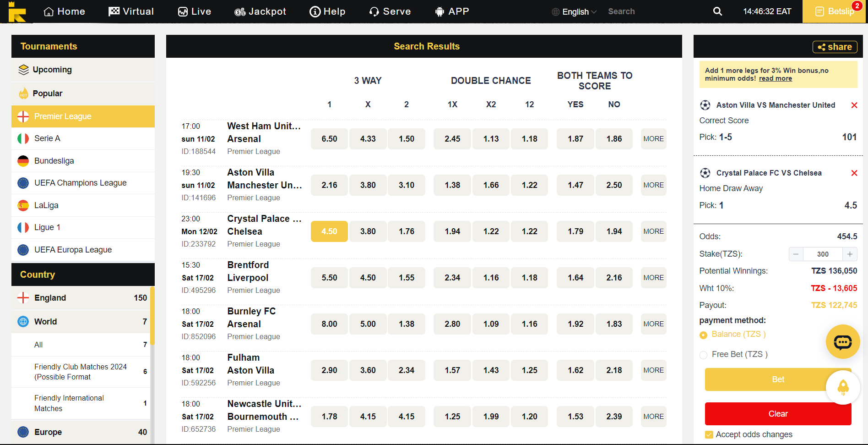The height and width of the screenshot is (445, 868).
Task: Click the EU flag icon for UEFA Europa League
Action: pos(23,250)
